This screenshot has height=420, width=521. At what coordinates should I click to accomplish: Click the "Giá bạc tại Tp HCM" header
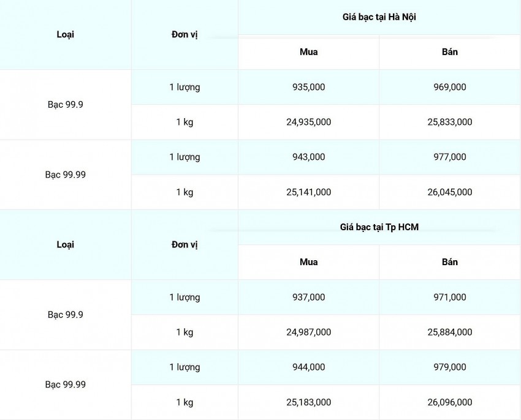coord(379,227)
